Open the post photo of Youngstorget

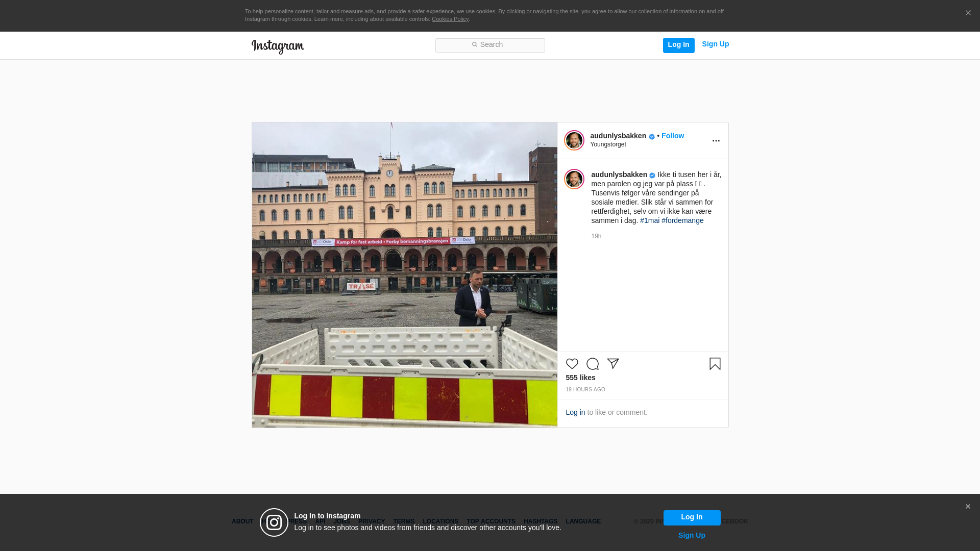tap(404, 274)
